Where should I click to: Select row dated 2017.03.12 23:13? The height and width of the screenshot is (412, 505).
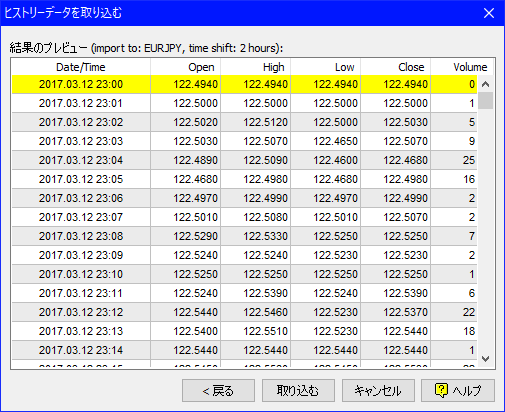[x=244, y=331]
